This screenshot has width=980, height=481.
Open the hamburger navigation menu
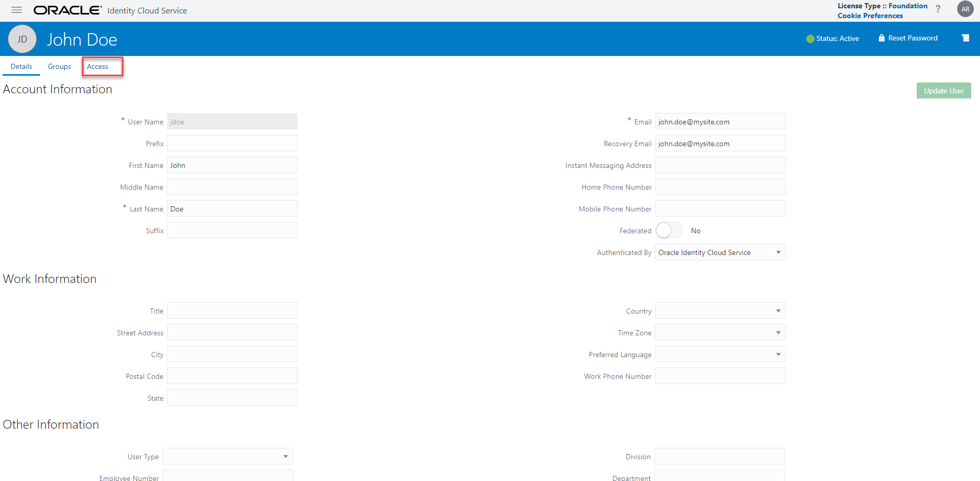tap(16, 10)
